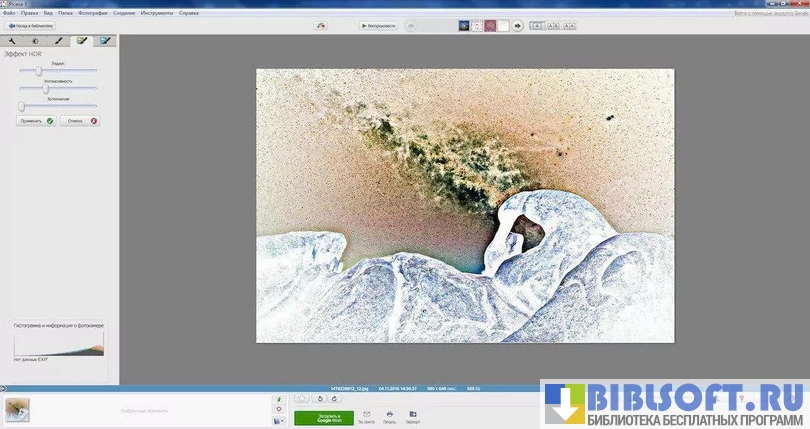Go to next photo with right arrow

(x=518, y=26)
